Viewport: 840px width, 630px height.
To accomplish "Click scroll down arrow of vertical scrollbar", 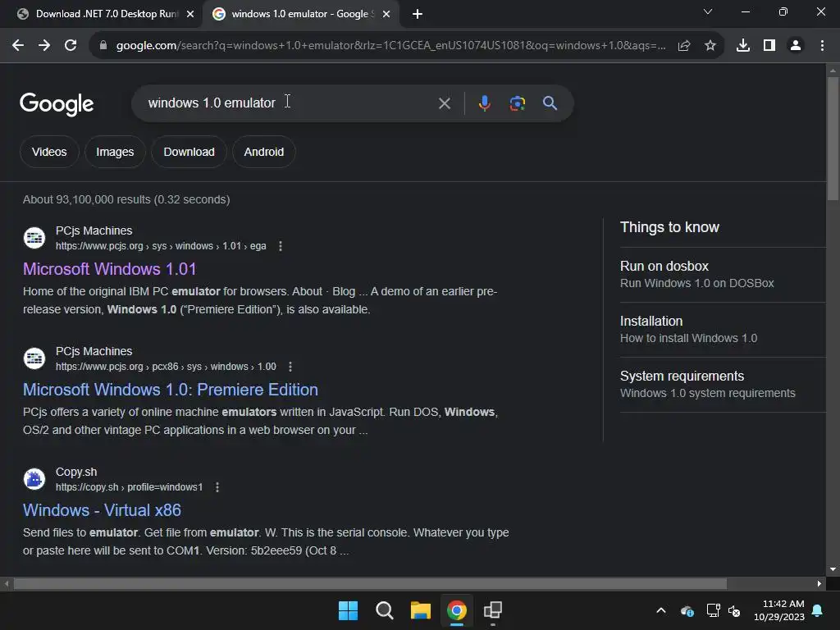I will click(x=833, y=569).
